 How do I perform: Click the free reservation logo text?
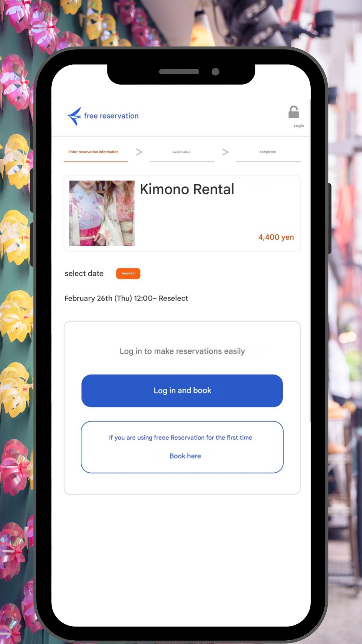pyautogui.click(x=111, y=116)
